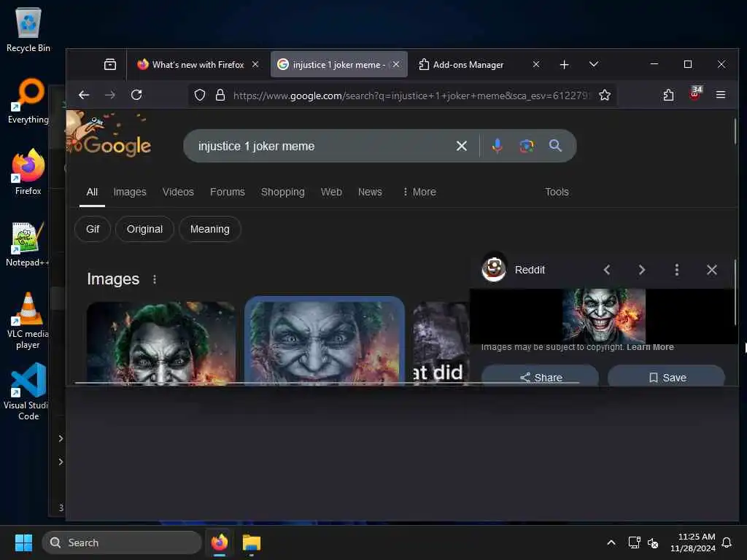This screenshot has width=747, height=560.
Task: Select the Videos search tab
Action: coord(178,192)
